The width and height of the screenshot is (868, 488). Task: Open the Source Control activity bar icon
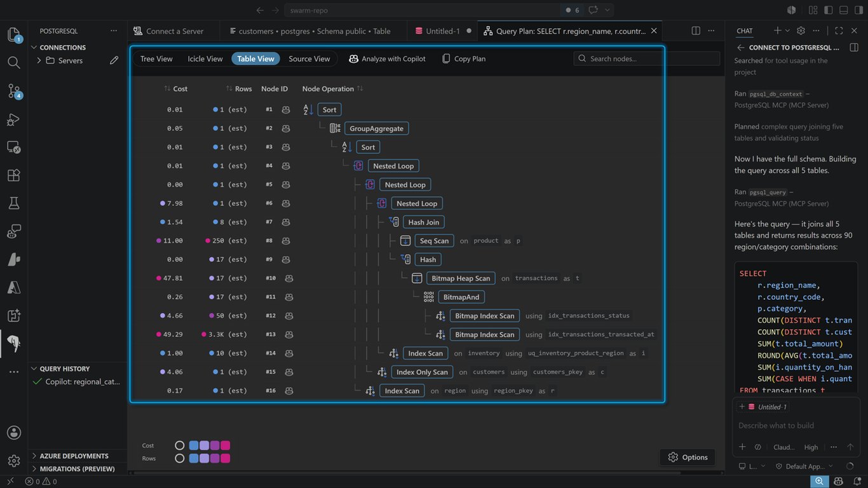(x=14, y=91)
